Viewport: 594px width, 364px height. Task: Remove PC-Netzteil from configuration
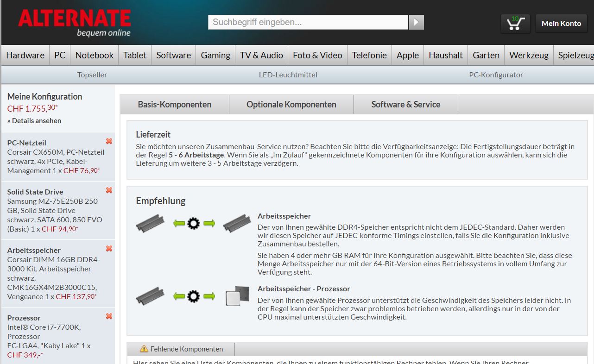click(x=109, y=141)
